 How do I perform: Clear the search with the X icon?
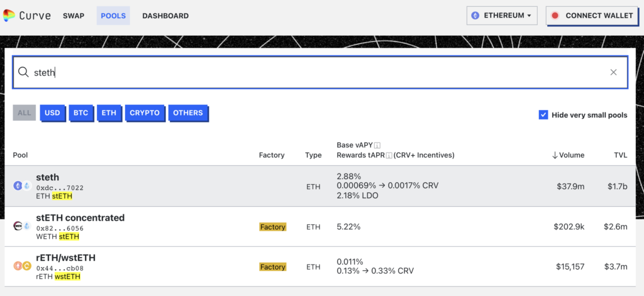pyautogui.click(x=614, y=72)
